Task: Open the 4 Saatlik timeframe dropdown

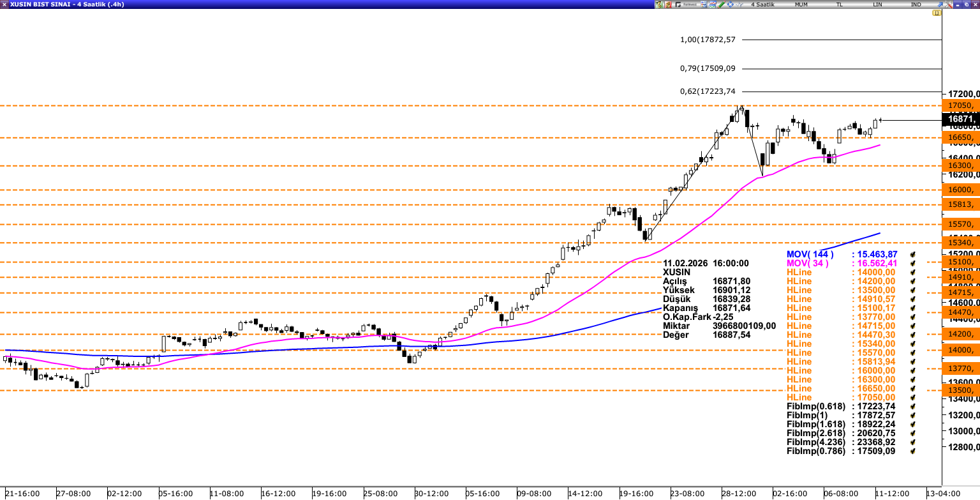Action: [x=762, y=4]
